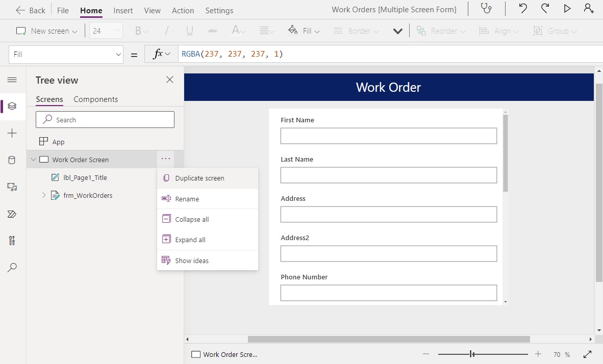The width and height of the screenshot is (603, 364).
Task: Preview the app with the play button
Action: pyautogui.click(x=567, y=9)
